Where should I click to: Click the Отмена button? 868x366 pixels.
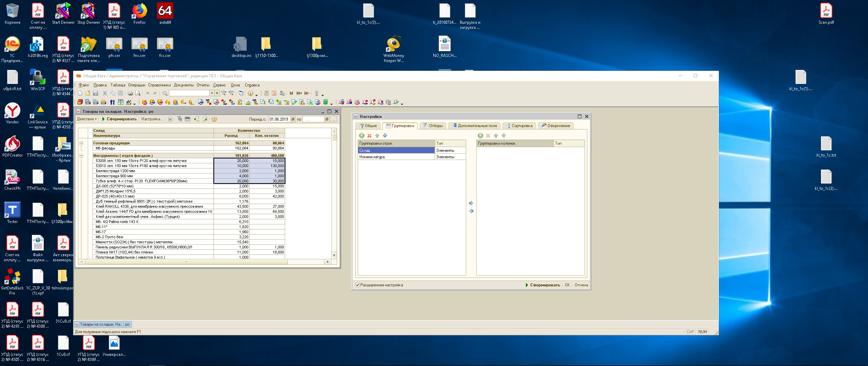(x=581, y=285)
